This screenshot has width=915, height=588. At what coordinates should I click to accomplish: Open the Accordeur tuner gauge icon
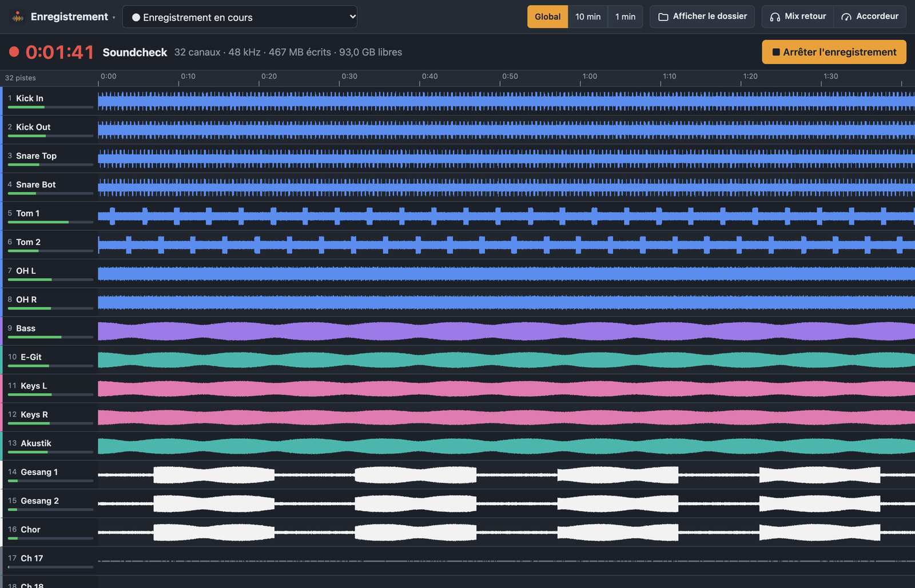click(x=846, y=17)
